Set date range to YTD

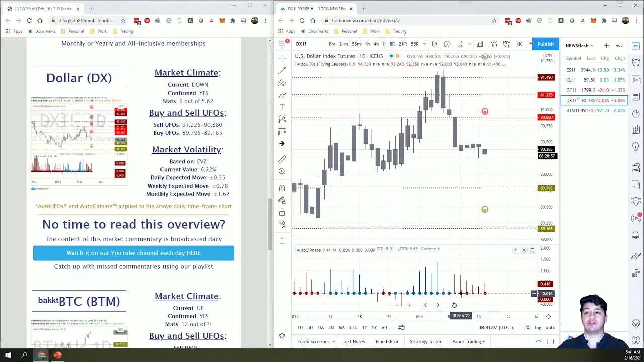click(353, 327)
